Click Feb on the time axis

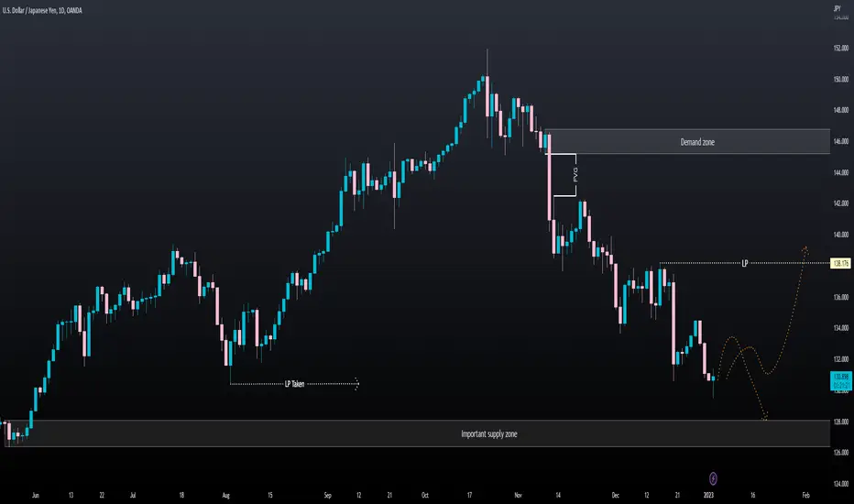(x=805, y=495)
